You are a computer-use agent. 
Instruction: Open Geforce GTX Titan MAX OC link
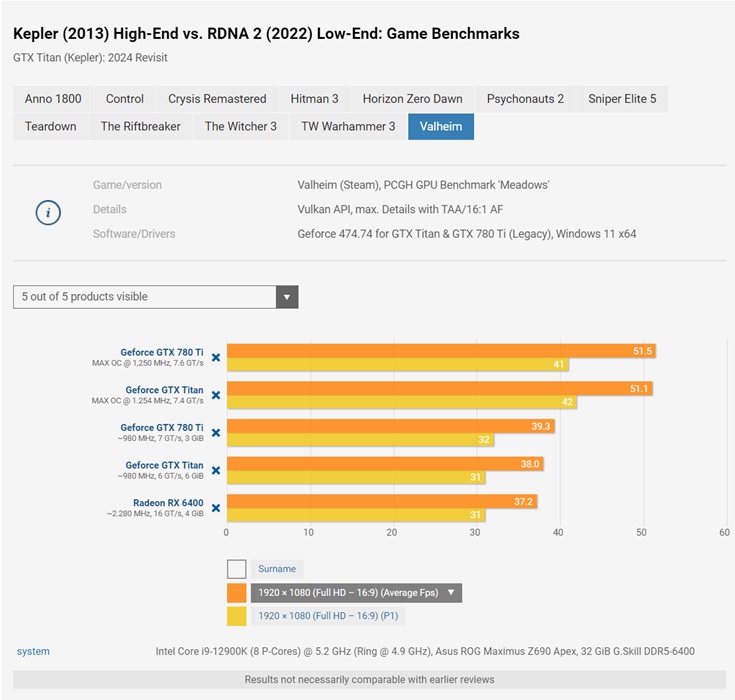[164, 390]
